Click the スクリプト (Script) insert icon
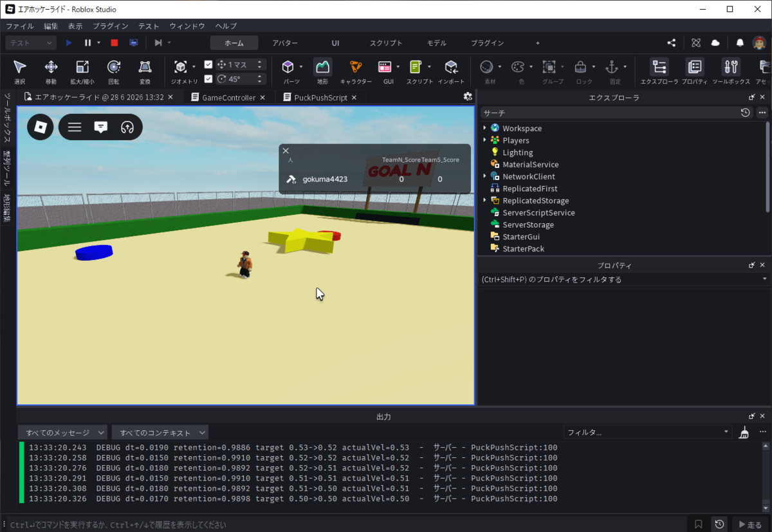Image resolution: width=772 pixels, height=532 pixels. click(x=416, y=67)
